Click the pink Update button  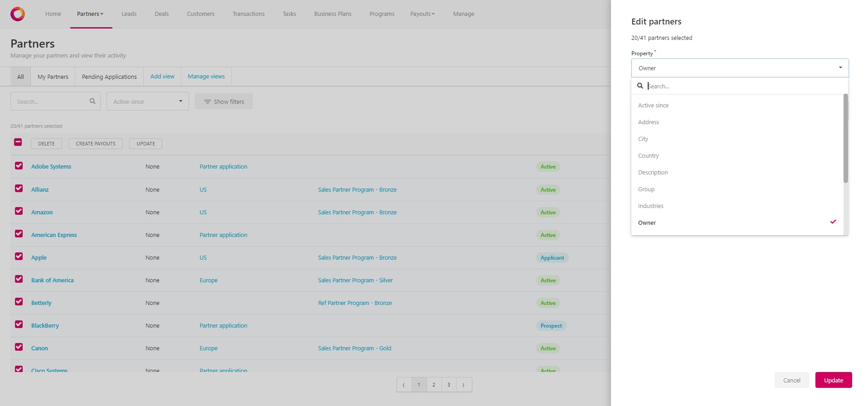[x=834, y=380]
